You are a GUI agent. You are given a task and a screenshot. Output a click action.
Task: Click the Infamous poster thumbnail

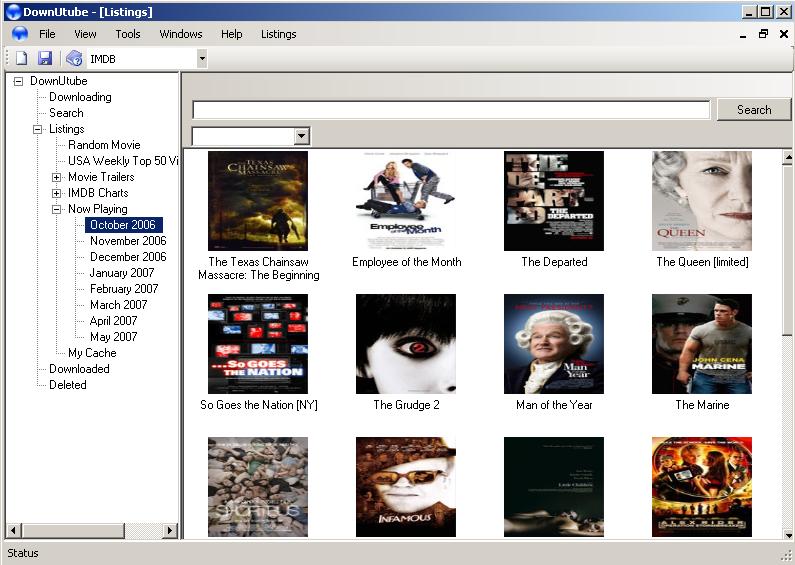click(x=406, y=487)
